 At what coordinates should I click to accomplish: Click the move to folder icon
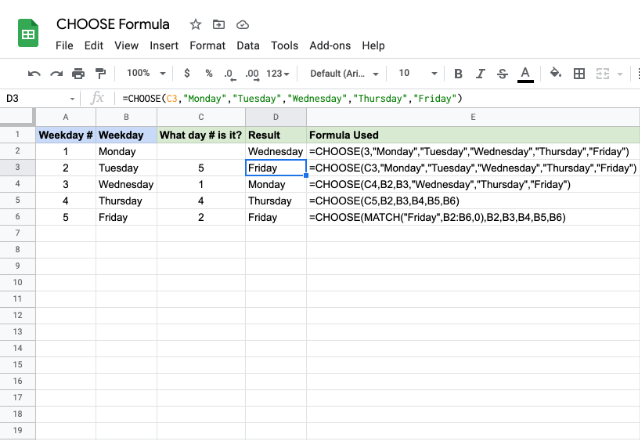219,24
